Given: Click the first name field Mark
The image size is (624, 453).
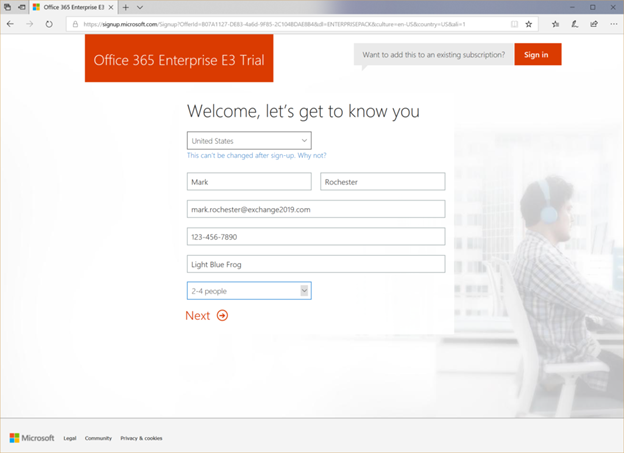Looking at the screenshot, I should pos(249,182).
